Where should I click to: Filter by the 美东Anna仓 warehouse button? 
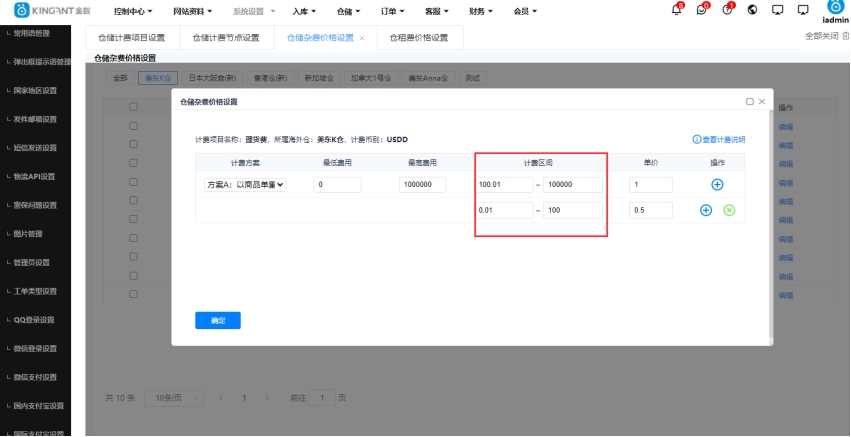click(x=428, y=78)
